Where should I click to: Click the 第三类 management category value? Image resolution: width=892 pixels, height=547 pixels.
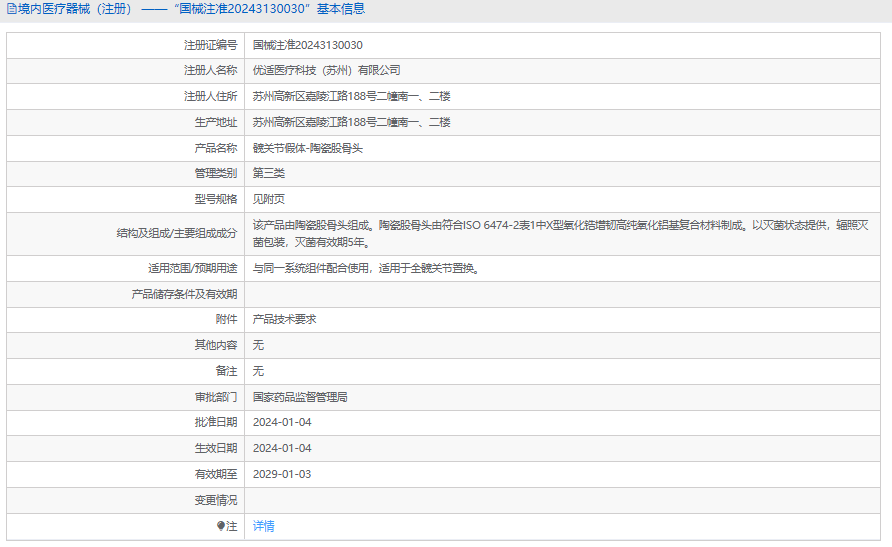point(269,173)
